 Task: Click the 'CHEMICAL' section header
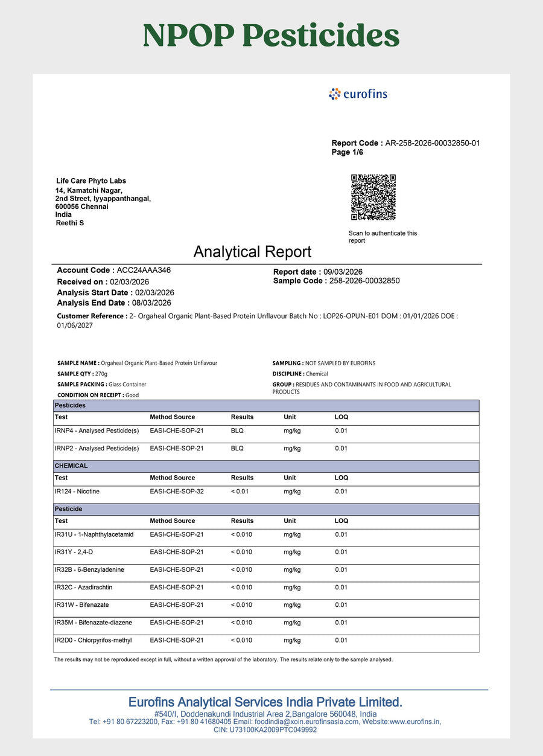266,466
